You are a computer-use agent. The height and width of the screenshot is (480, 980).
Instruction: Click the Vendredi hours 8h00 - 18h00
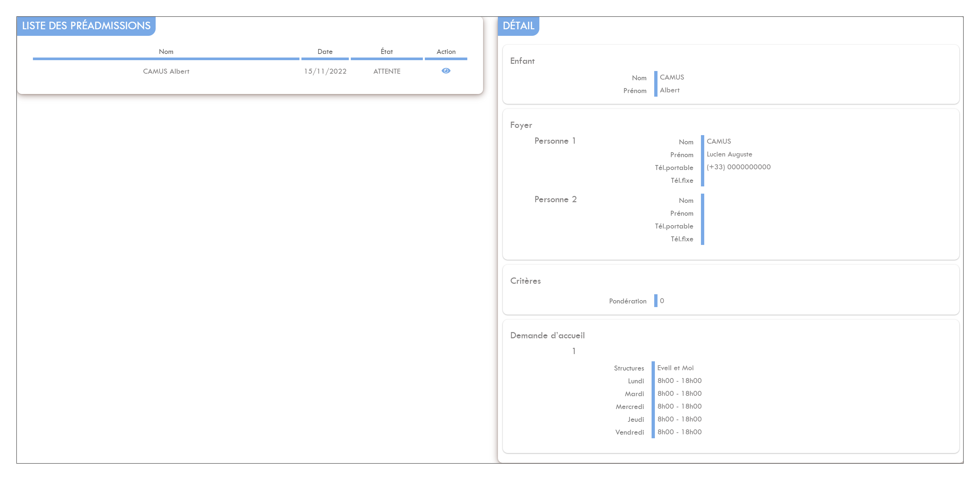click(x=679, y=432)
